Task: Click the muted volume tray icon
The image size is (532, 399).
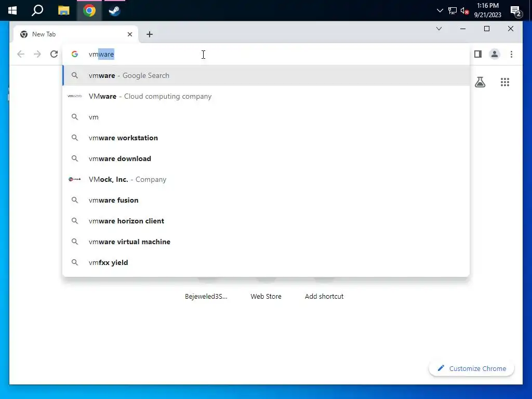Action: click(x=465, y=11)
